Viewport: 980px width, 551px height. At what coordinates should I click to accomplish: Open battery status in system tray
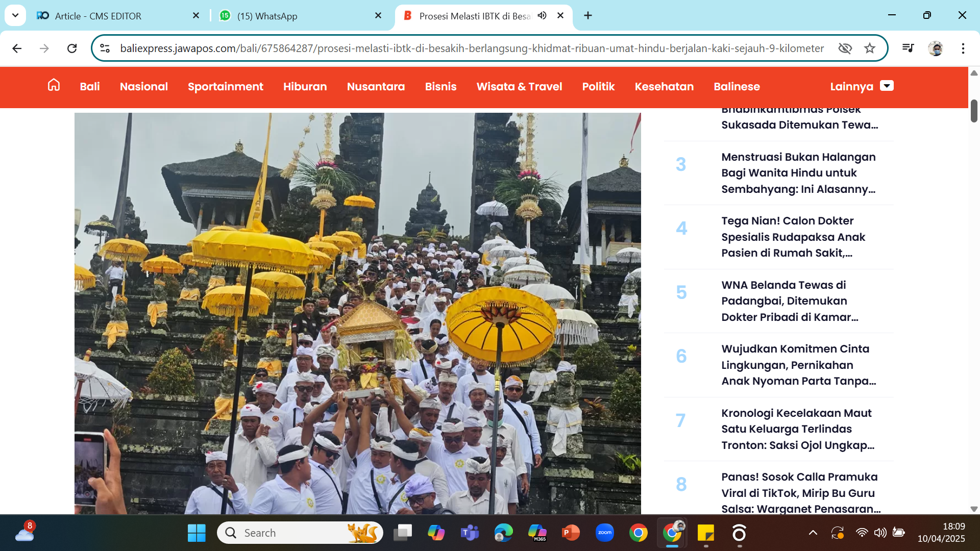point(898,533)
